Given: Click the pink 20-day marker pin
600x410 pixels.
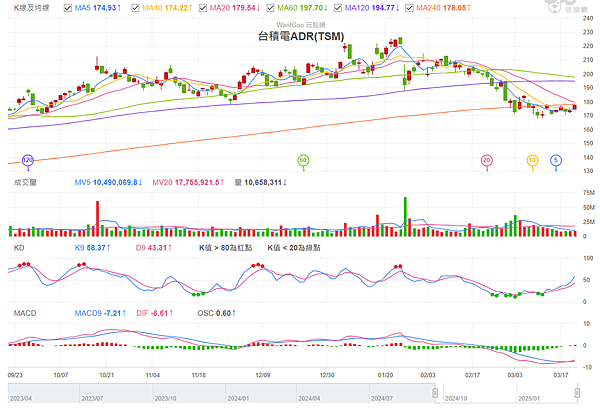Looking at the screenshot, I should [x=487, y=161].
